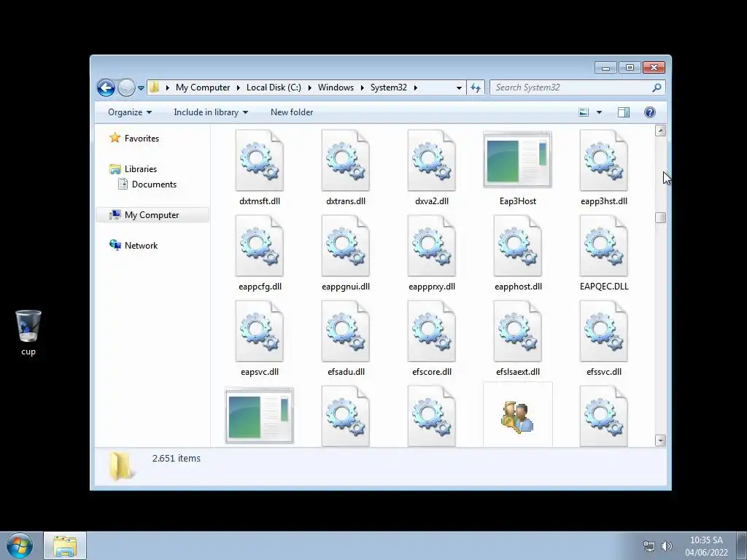Select the eapsvc.dll file icon
The image size is (747, 560).
(260, 331)
